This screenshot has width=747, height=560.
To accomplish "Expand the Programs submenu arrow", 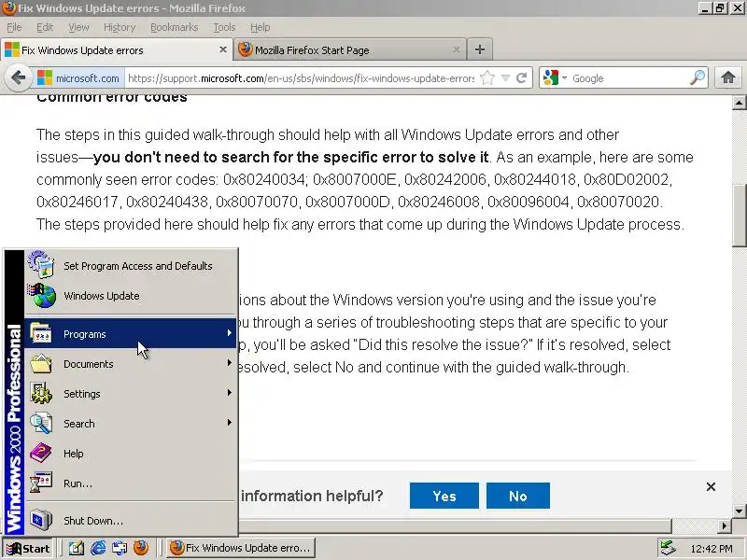I will click(x=229, y=333).
